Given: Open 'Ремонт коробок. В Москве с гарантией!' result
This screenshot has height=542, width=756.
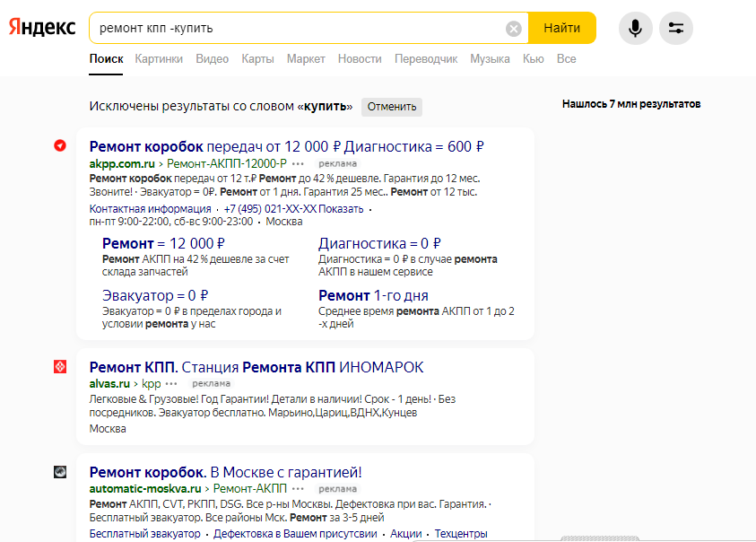Looking at the screenshot, I should tap(226, 472).
